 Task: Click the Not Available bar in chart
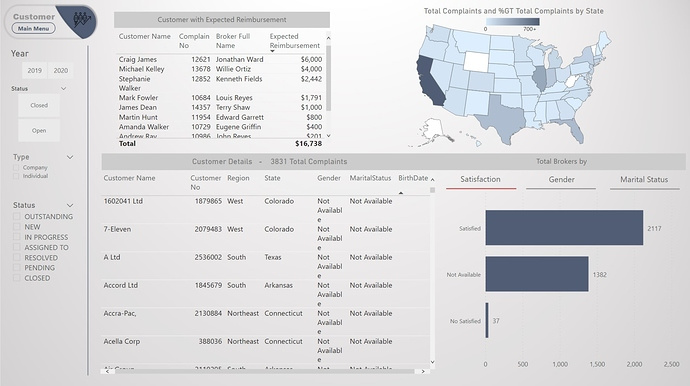(537, 274)
